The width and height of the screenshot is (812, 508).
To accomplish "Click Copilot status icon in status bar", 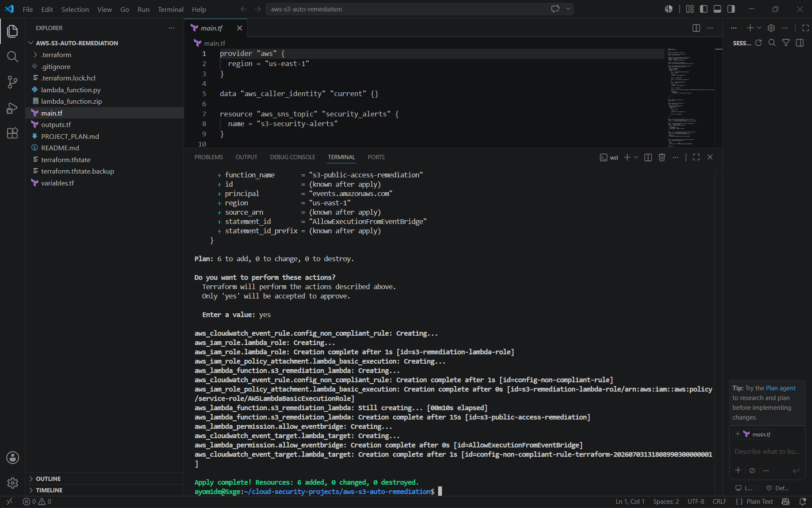I will click(x=786, y=502).
